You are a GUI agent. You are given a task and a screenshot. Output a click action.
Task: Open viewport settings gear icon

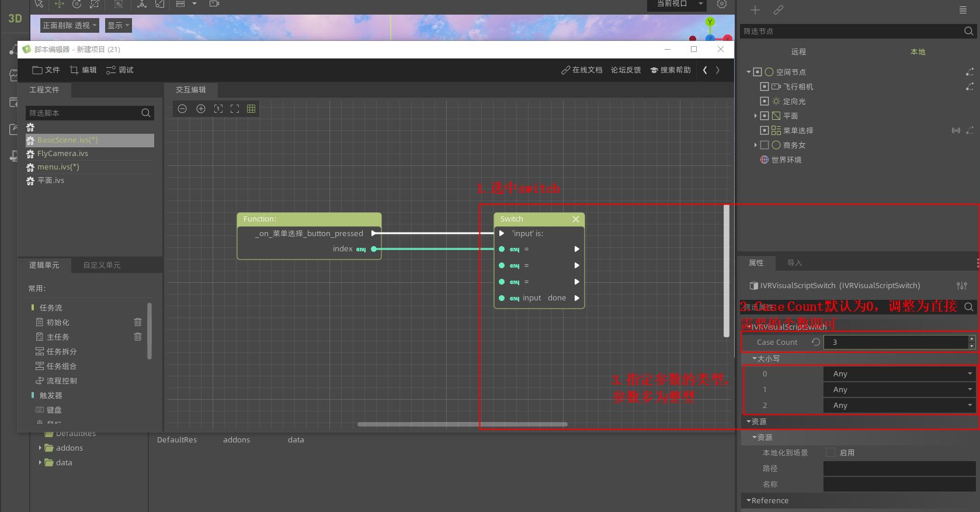(x=722, y=4)
